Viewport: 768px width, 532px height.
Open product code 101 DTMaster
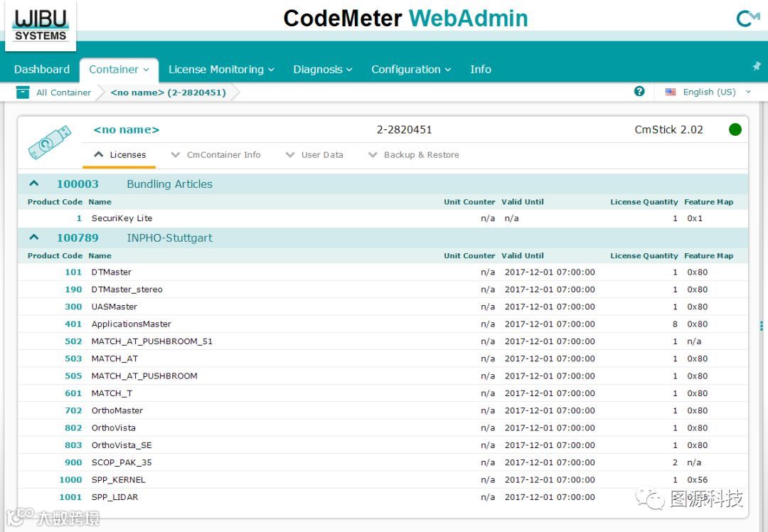pyautogui.click(x=73, y=272)
